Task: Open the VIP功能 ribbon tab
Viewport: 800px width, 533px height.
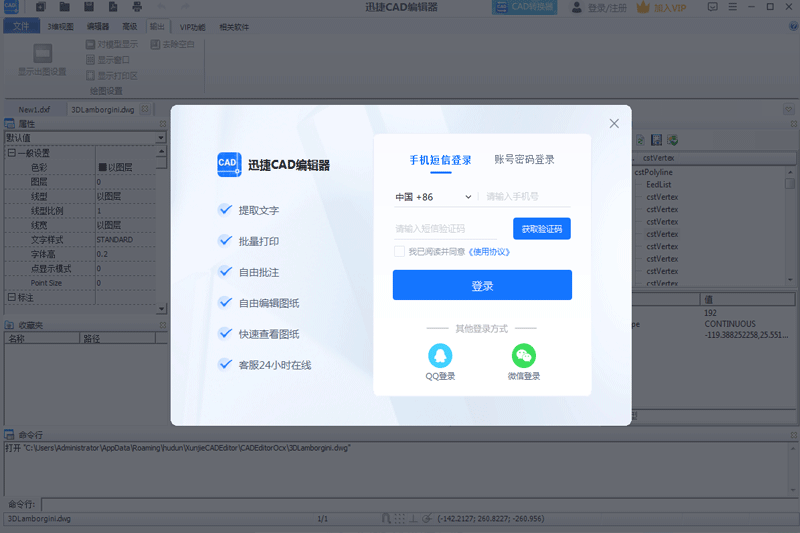Action: 192,27
